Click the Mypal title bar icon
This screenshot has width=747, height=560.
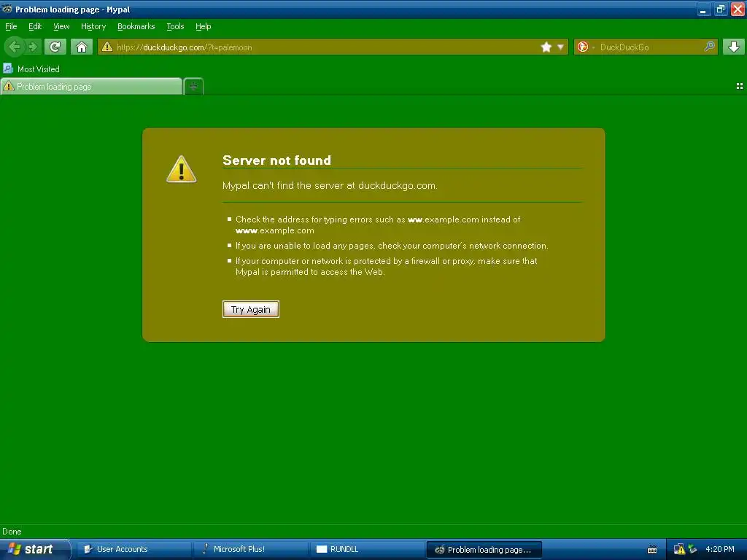[x=7, y=9]
